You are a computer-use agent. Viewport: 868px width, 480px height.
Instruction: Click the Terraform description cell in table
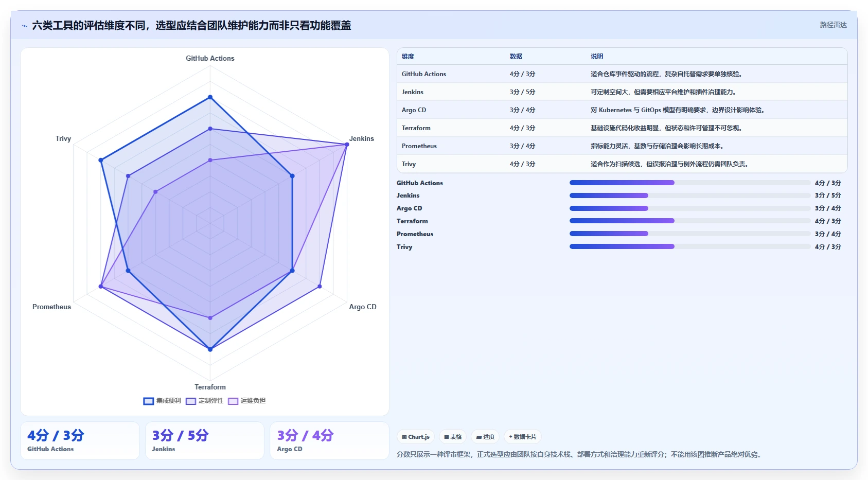point(666,128)
